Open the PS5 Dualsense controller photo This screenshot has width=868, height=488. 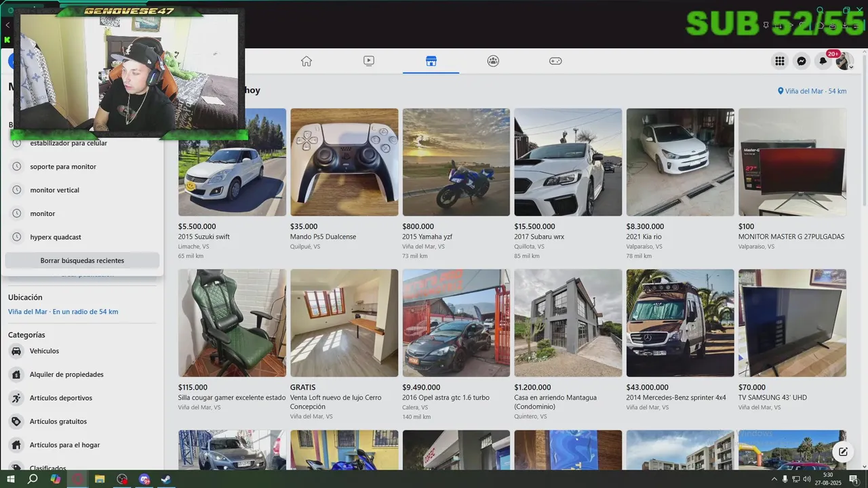click(x=344, y=162)
